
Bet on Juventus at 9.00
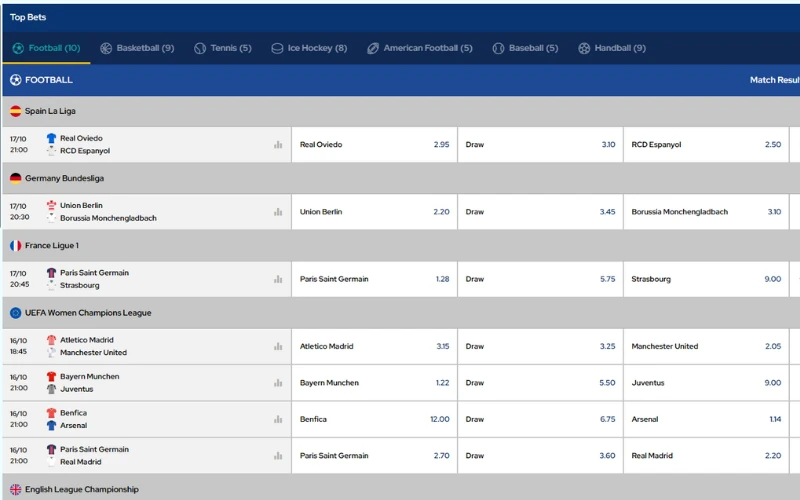706,383
